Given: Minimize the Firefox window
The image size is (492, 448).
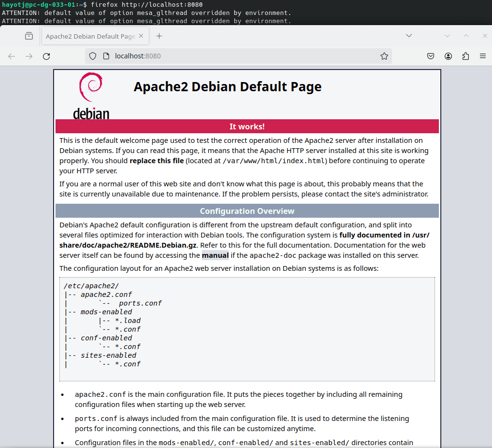Looking at the screenshot, I should (447, 36).
